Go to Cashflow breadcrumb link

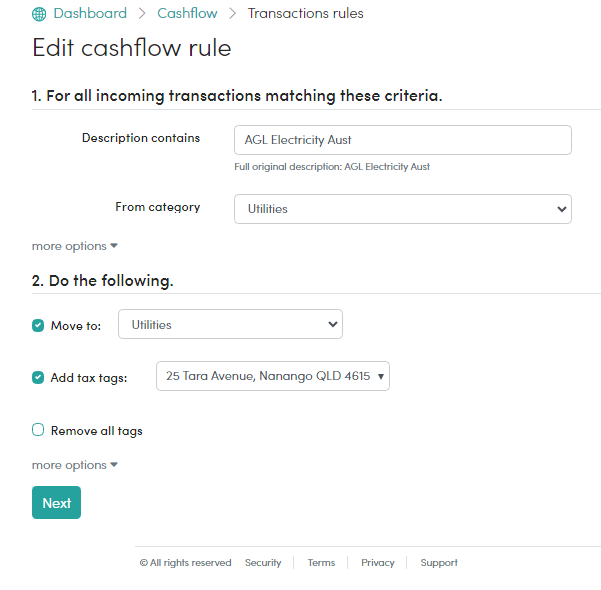pyautogui.click(x=187, y=13)
